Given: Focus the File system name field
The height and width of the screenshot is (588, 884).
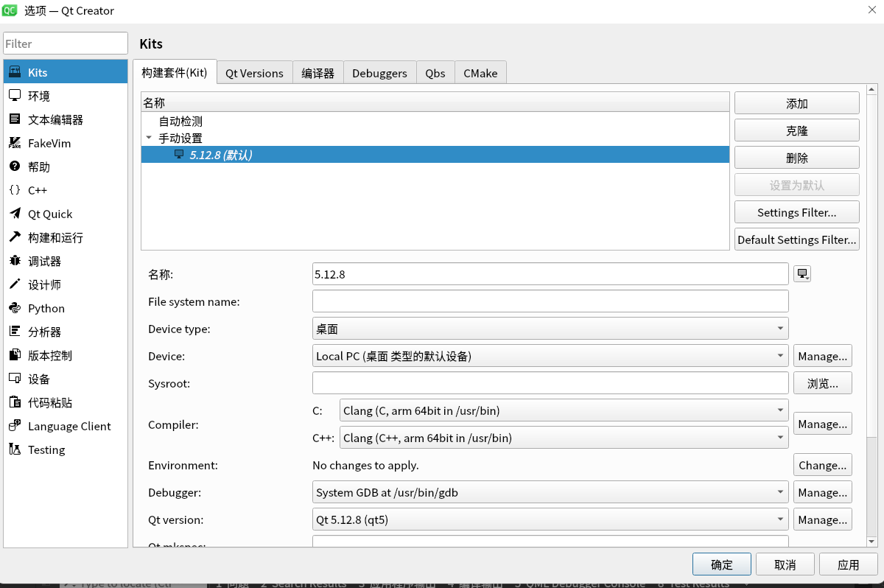Looking at the screenshot, I should click(x=550, y=301).
